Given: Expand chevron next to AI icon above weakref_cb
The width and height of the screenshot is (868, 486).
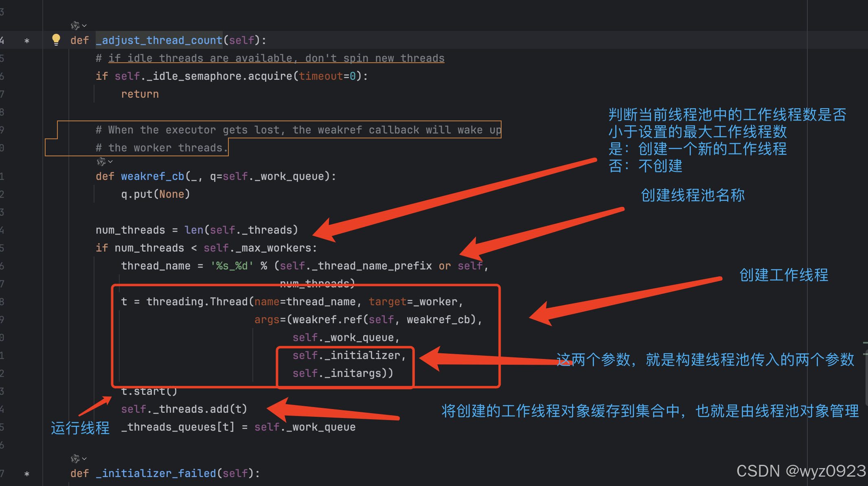Looking at the screenshot, I should coord(110,162).
